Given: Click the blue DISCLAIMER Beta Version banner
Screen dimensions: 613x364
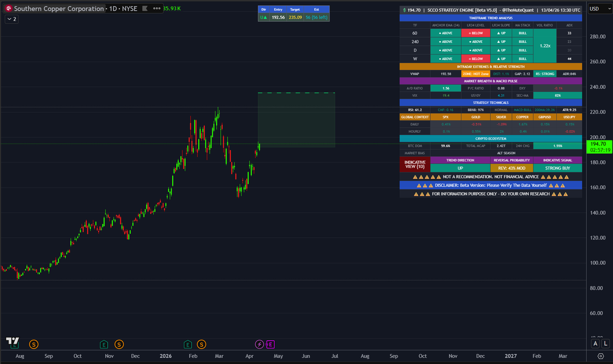Looking at the screenshot, I should [490, 185].
